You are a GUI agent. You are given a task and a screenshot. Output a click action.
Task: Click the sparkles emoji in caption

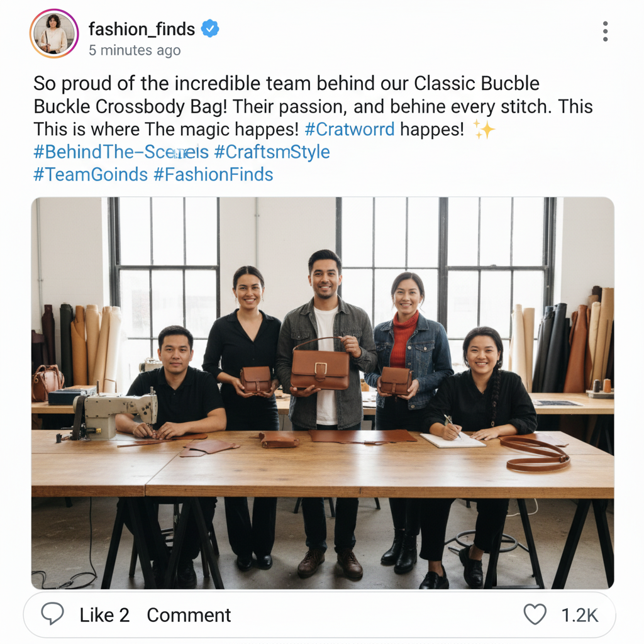click(484, 130)
